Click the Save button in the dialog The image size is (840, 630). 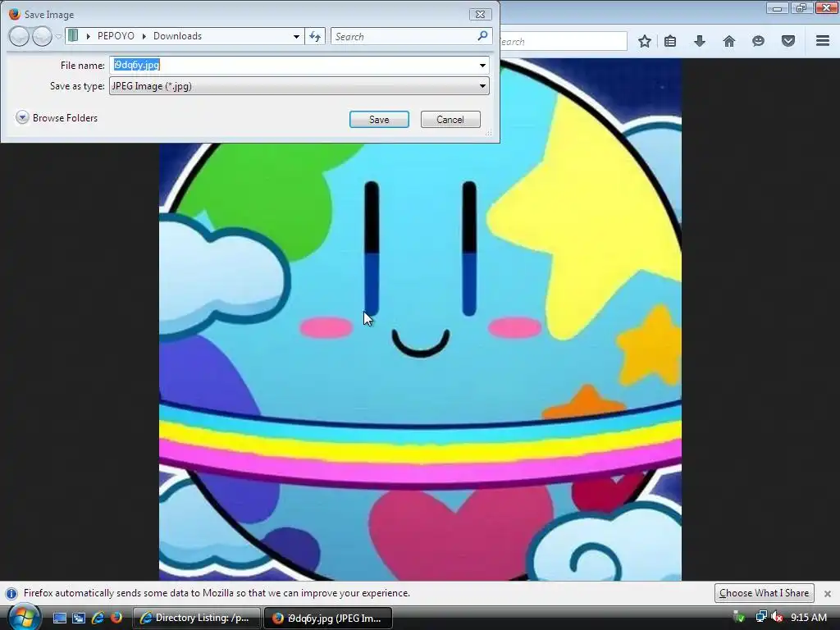pos(379,120)
